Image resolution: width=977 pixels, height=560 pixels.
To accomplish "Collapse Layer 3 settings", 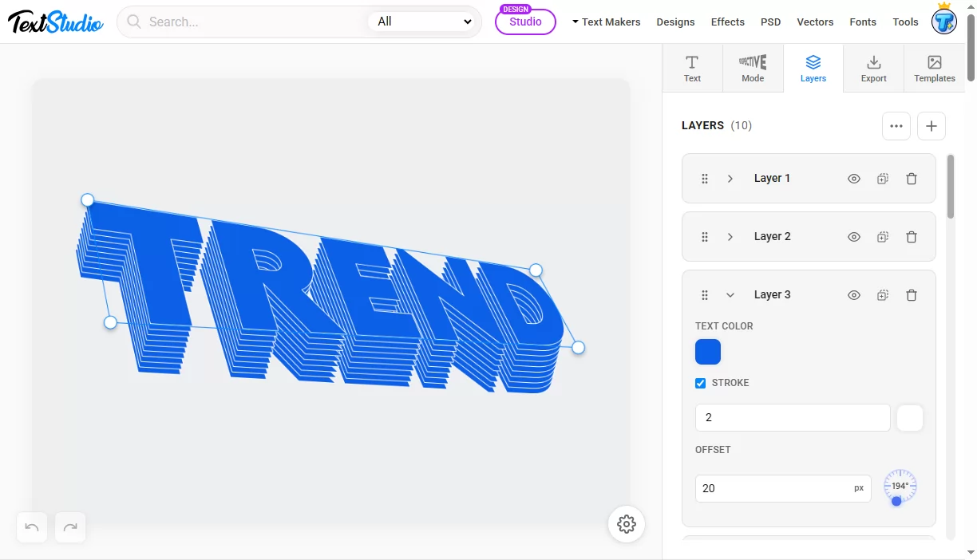I will 730,295.
